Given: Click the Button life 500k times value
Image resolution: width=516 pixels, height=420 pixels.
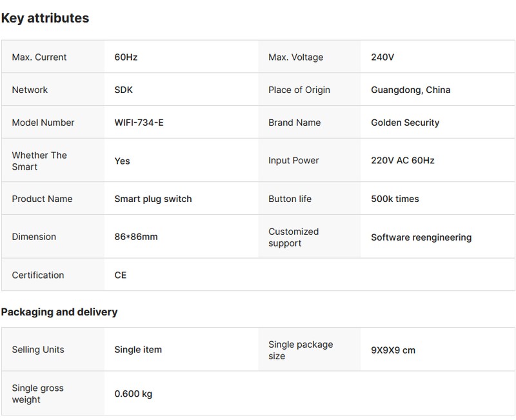Looking at the screenshot, I should click(x=395, y=199).
